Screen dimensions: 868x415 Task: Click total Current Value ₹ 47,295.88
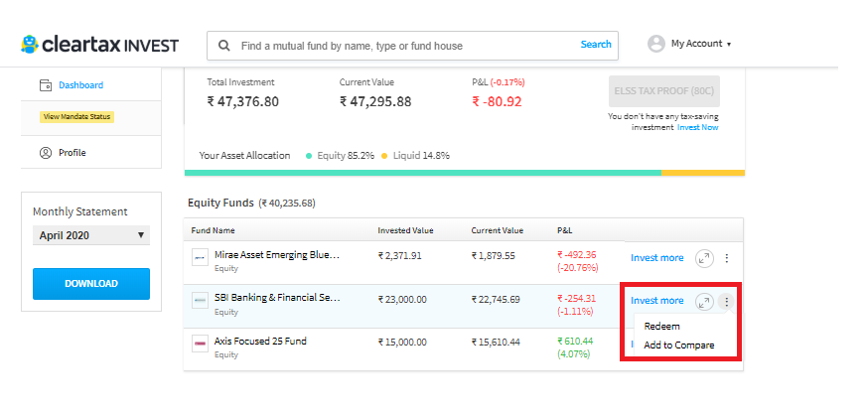375,102
